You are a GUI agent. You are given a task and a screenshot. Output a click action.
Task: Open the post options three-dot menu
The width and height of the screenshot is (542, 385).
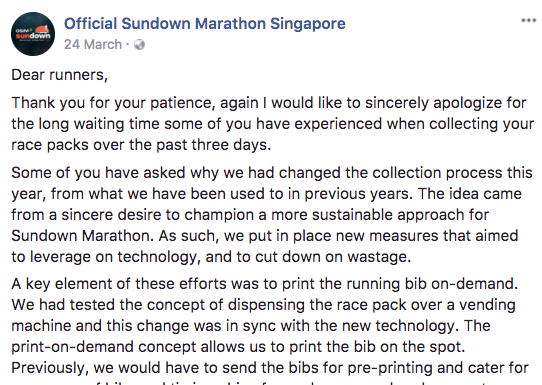point(529,20)
